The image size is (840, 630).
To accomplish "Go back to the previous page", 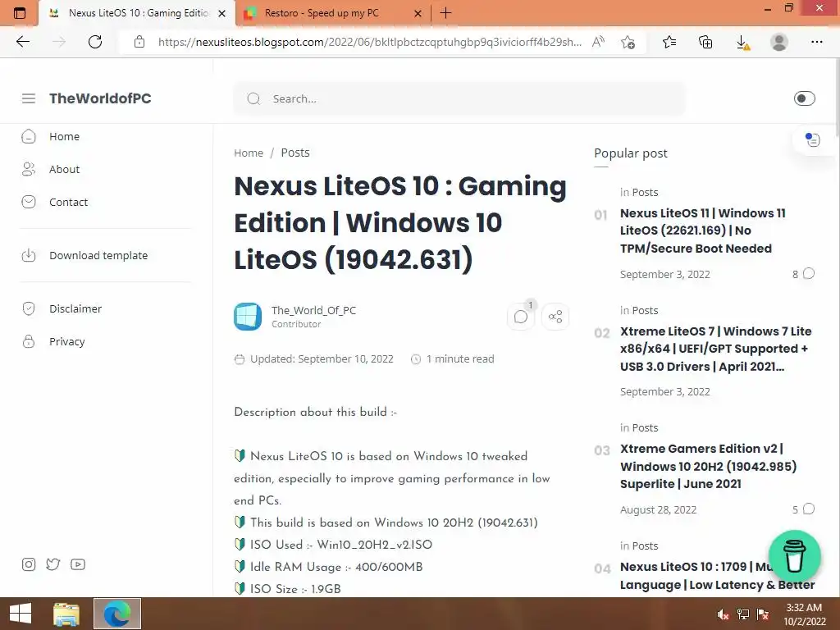I will tap(23, 42).
